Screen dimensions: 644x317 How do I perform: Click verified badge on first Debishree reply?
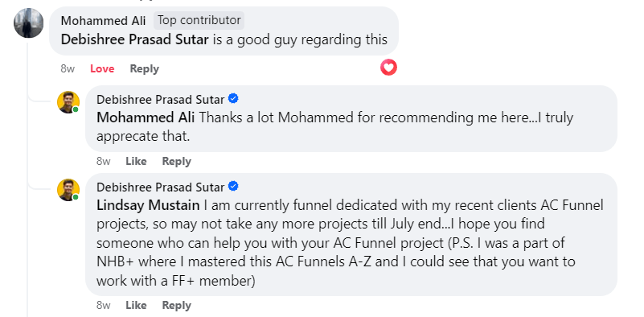point(233,99)
